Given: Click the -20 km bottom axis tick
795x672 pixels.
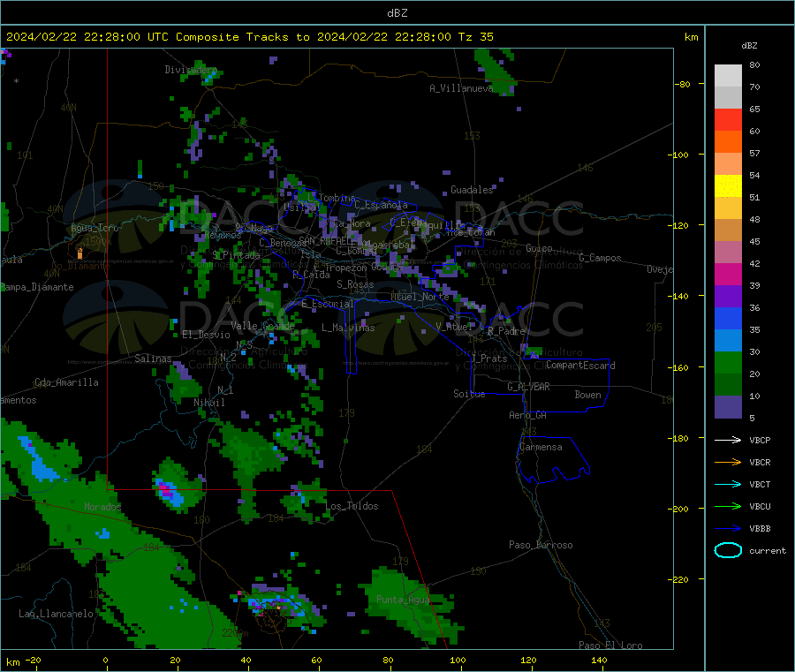Looking at the screenshot, I should coord(34,660).
